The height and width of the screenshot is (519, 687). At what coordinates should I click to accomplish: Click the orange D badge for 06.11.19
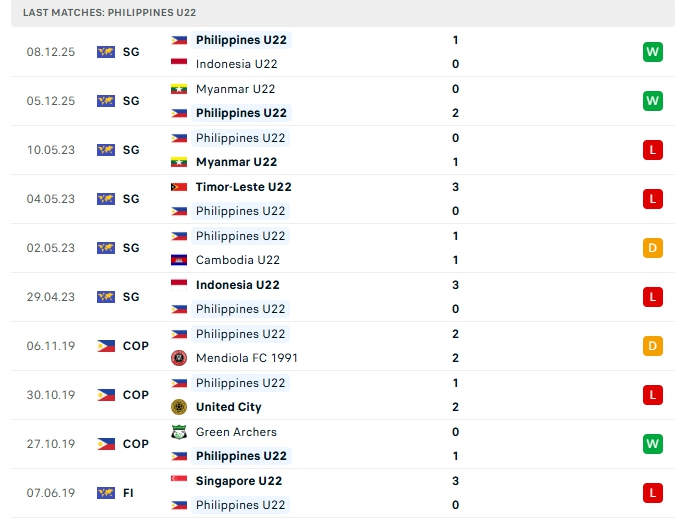pos(652,346)
